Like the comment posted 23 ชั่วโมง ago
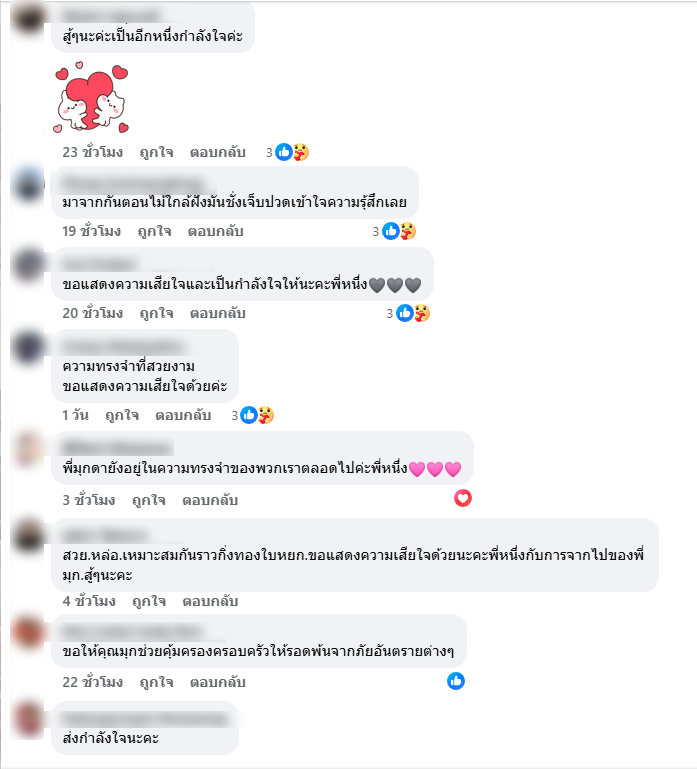This screenshot has height=769, width=697. [x=156, y=153]
